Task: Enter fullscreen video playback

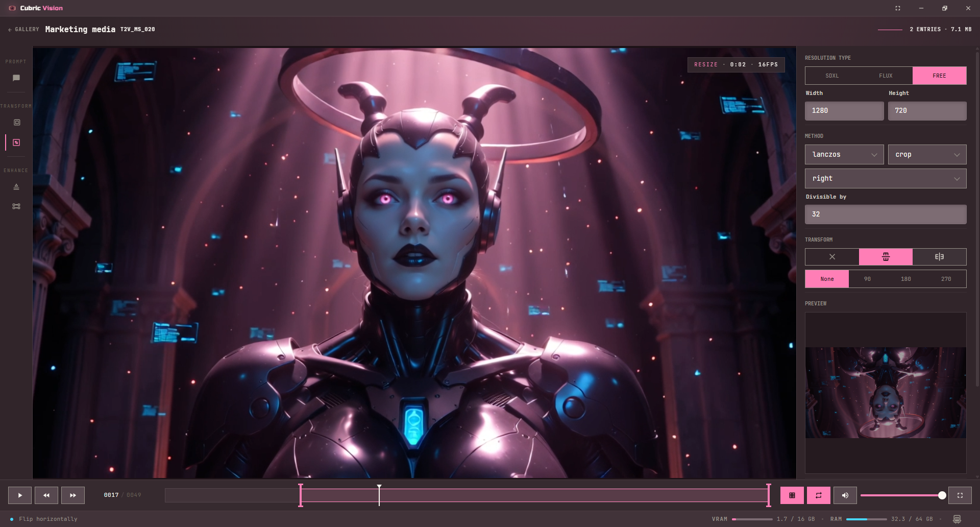Action: tap(960, 495)
